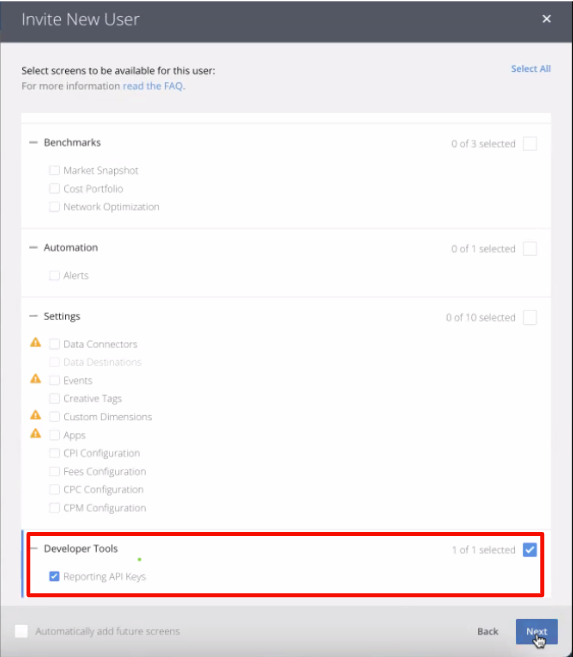Open the read the FAQ link

click(x=152, y=86)
